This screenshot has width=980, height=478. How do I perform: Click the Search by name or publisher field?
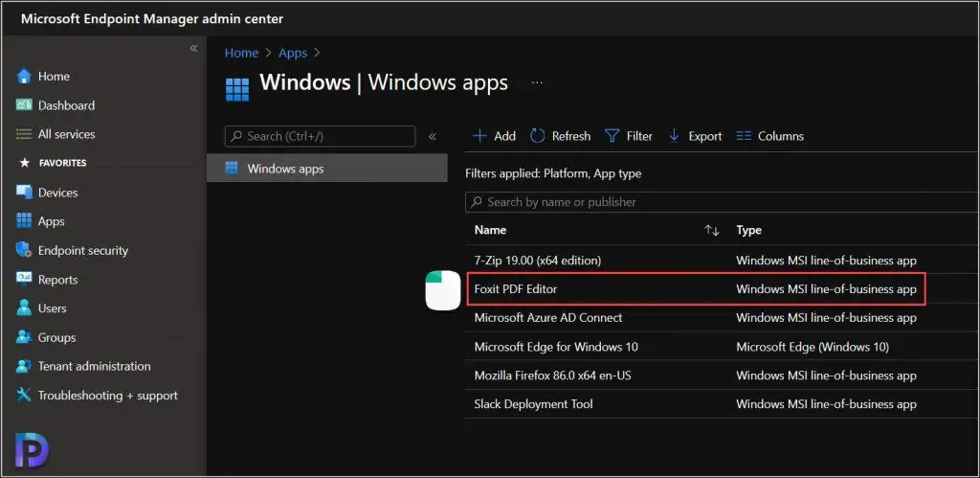723,202
